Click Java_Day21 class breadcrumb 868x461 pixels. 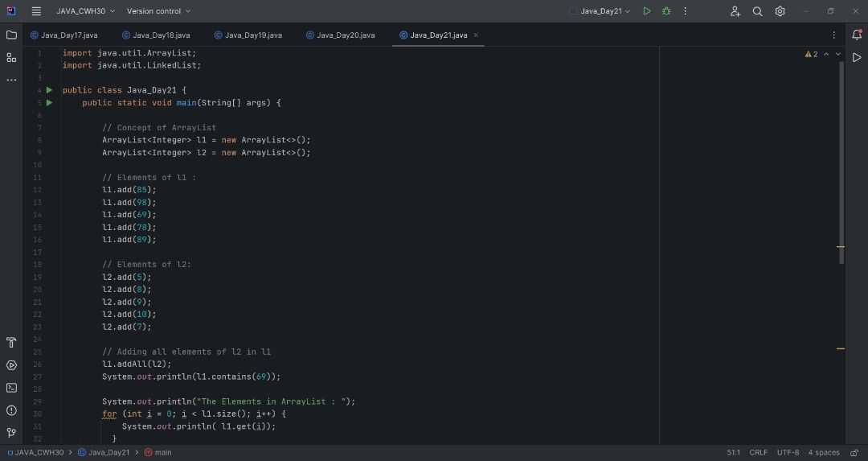coord(104,453)
